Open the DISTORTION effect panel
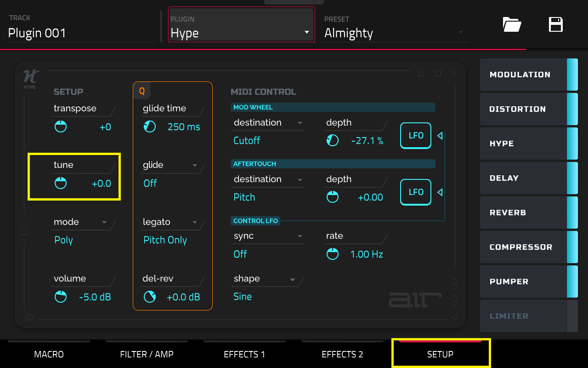Viewport: 588px width, 368px height. (x=523, y=109)
